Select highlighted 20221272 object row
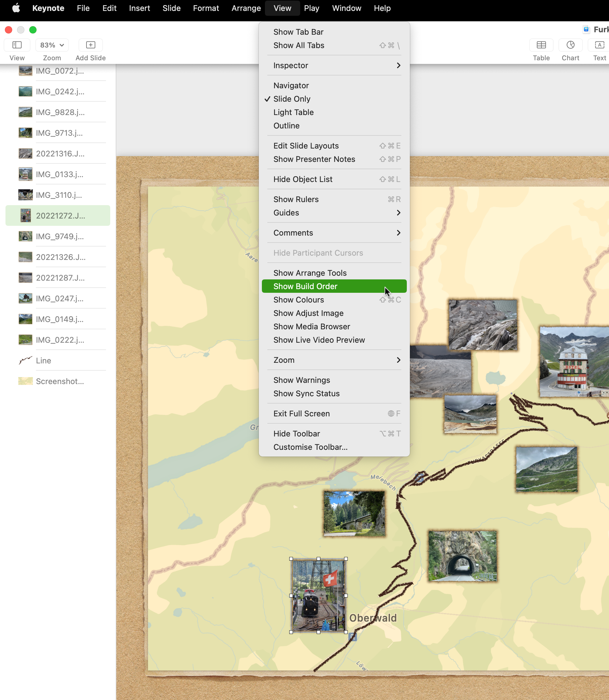 click(58, 216)
